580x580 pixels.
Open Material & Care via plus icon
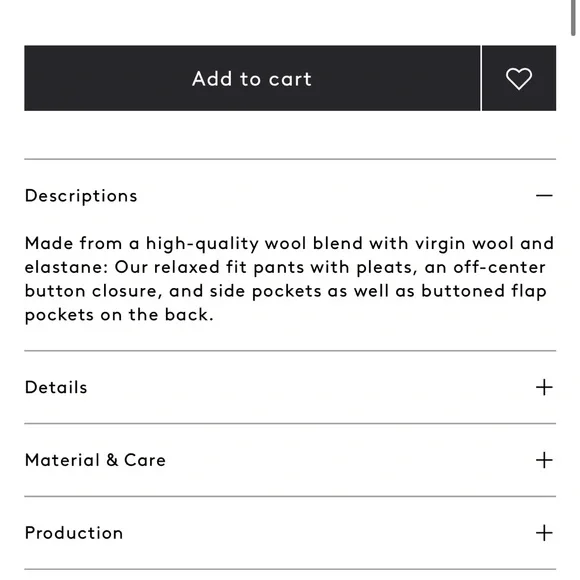click(544, 460)
